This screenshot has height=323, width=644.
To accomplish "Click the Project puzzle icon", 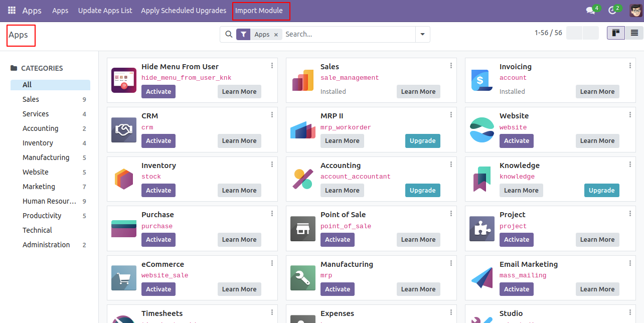I will 482,228.
